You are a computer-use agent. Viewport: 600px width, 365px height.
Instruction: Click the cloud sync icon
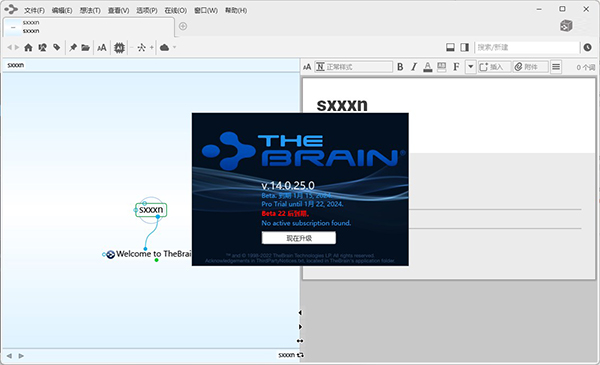tap(165, 47)
